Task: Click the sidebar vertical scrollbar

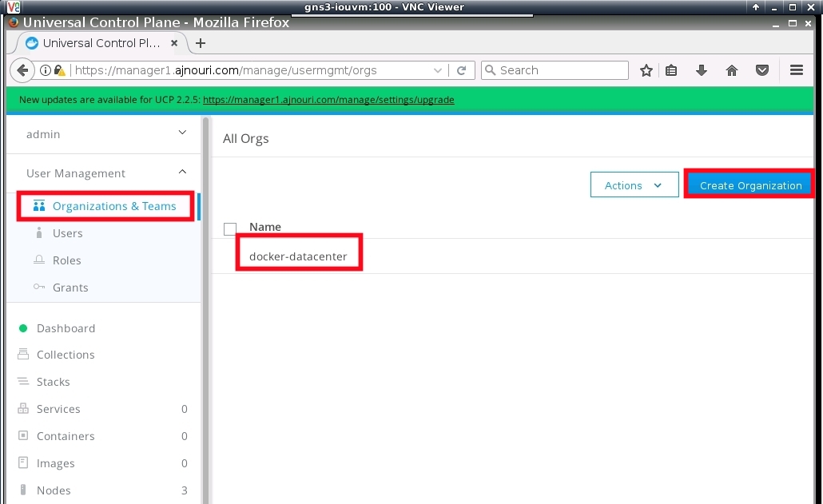Action: coord(206,309)
